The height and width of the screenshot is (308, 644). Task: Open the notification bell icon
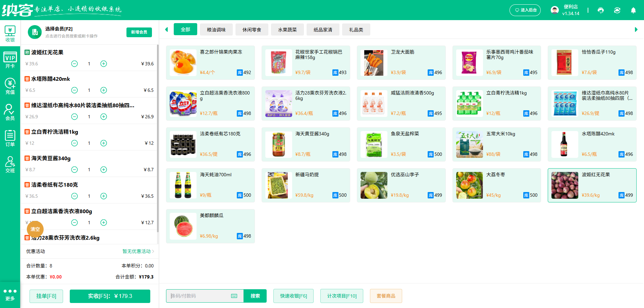633,10
